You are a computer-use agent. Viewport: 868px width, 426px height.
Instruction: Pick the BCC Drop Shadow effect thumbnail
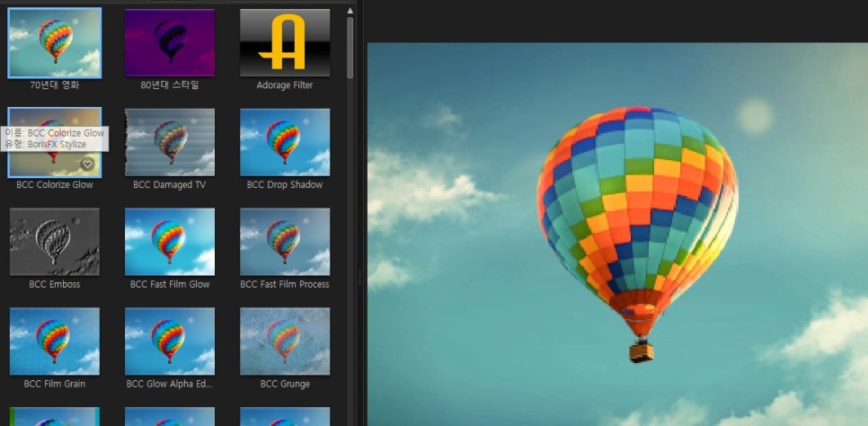point(285,142)
